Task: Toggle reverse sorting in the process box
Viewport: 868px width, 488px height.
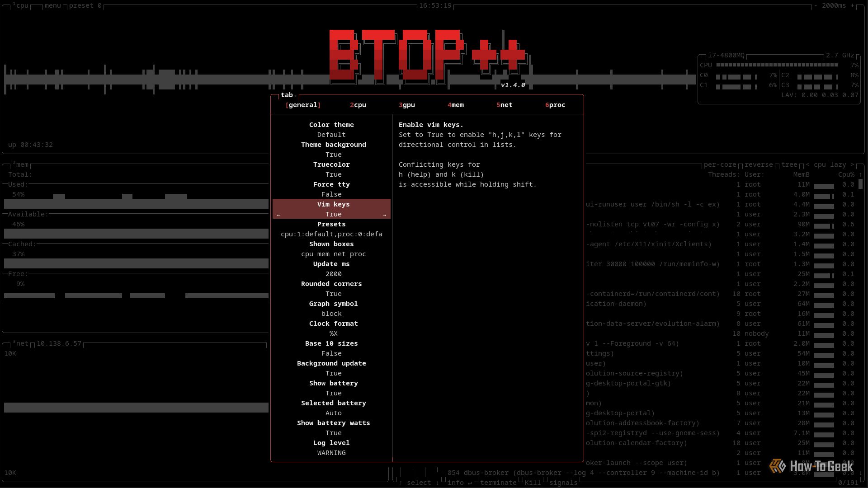Action: tap(759, 164)
